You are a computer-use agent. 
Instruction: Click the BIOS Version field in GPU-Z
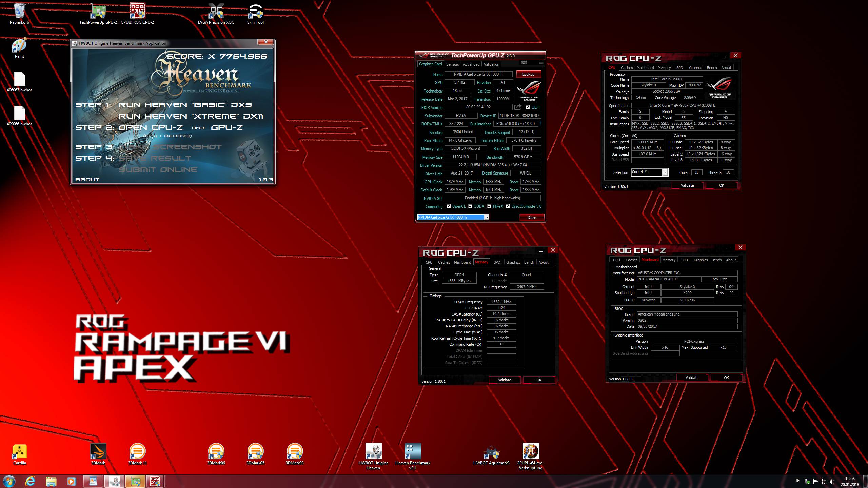coord(478,107)
